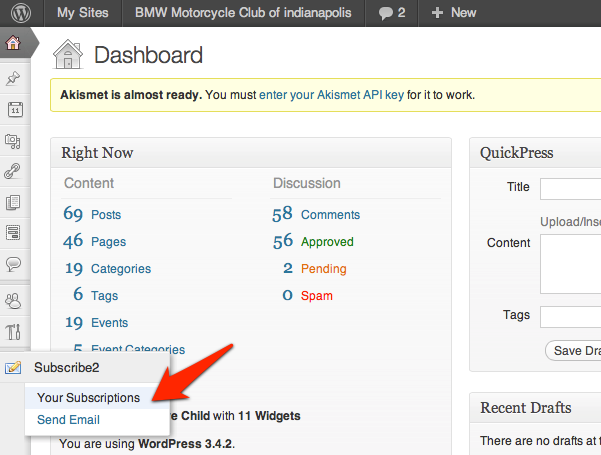Open the Comments link under Discussion

tap(330, 215)
